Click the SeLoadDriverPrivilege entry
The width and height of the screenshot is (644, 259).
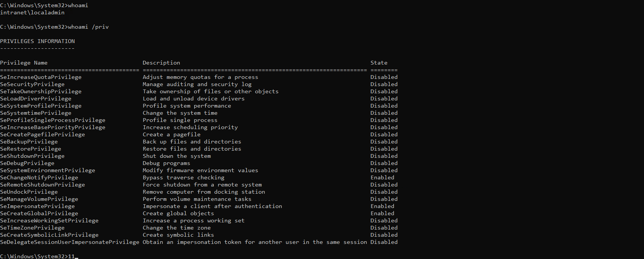(36, 99)
